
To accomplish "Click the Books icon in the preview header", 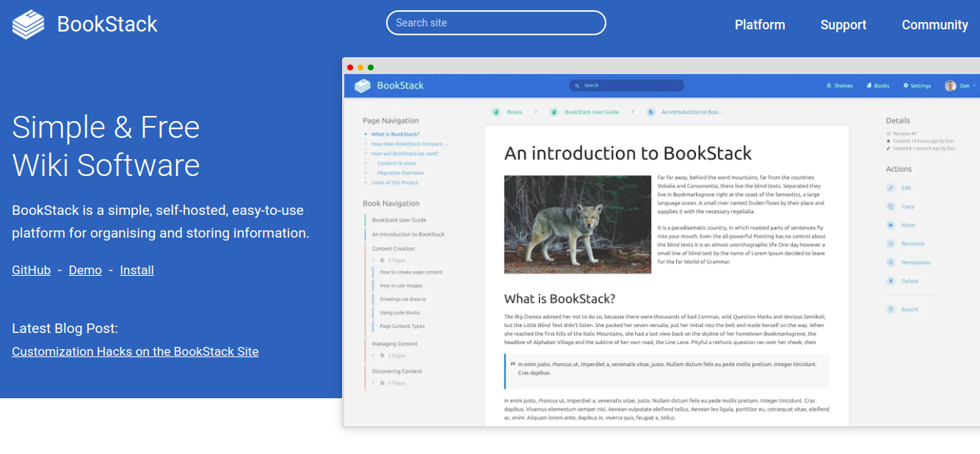I will coord(868,86).
